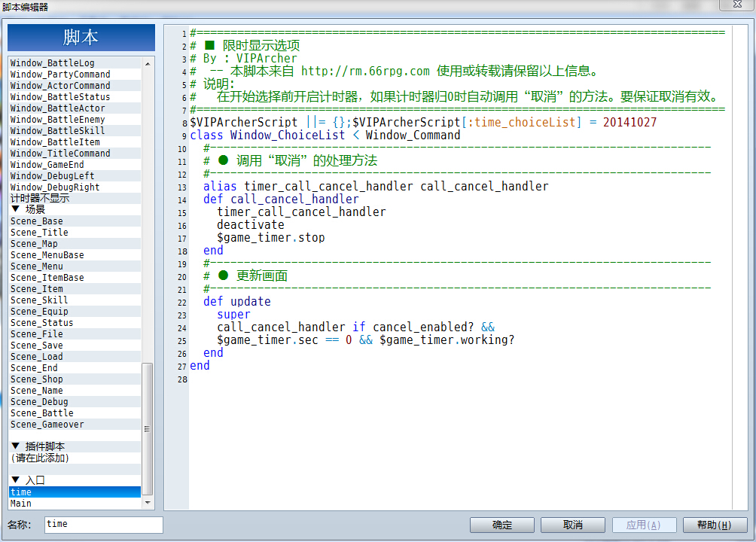Select Scene_Title script
The width and height of the screenshot is (756, 542).
point(75,233)
